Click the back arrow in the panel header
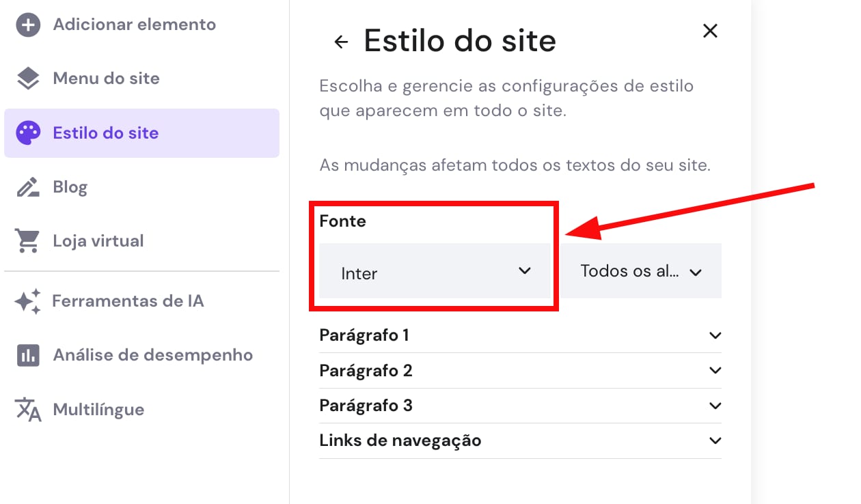The image size is (861, 504). 340,41
